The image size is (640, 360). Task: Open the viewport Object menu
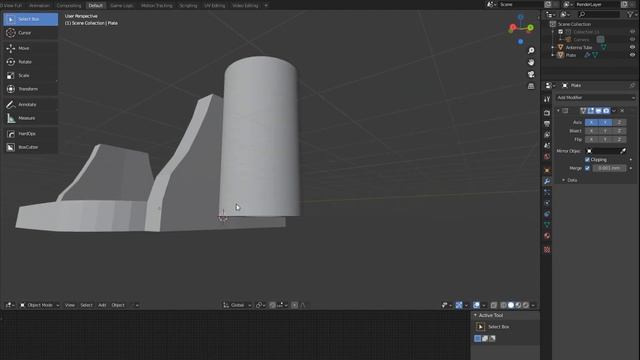click(x=118, y=305)
